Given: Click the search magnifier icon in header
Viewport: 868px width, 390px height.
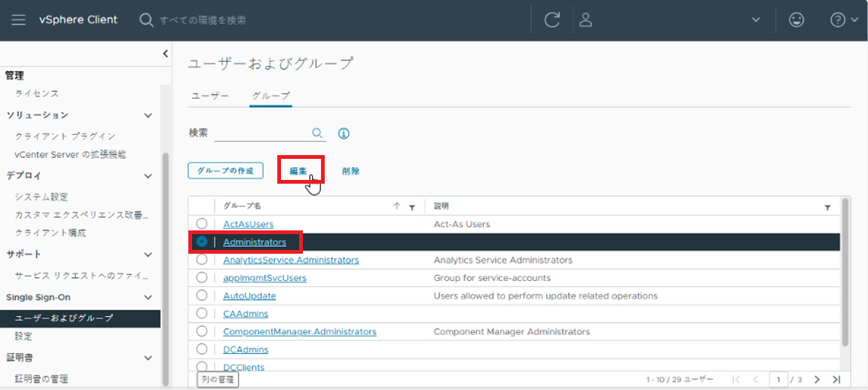Looking at the screenshot, I should pyautogui.click(x=145, y=20).
